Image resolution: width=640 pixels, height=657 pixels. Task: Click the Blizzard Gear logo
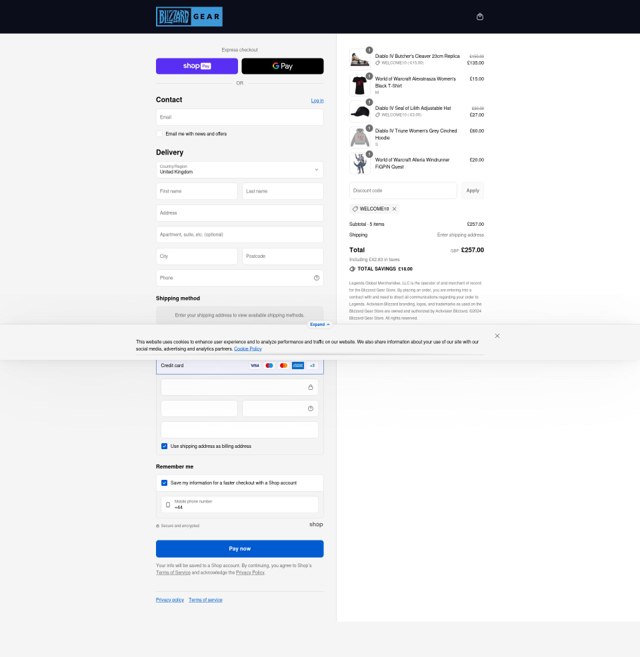coord(189,17)
